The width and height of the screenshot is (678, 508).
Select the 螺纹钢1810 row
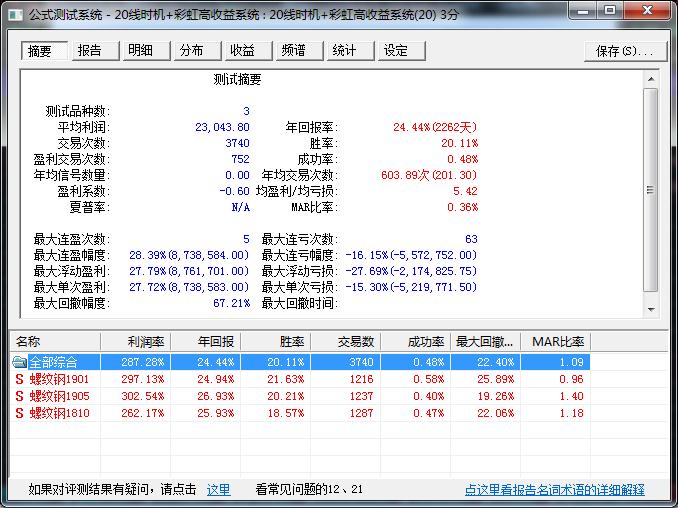coord(301,413)
